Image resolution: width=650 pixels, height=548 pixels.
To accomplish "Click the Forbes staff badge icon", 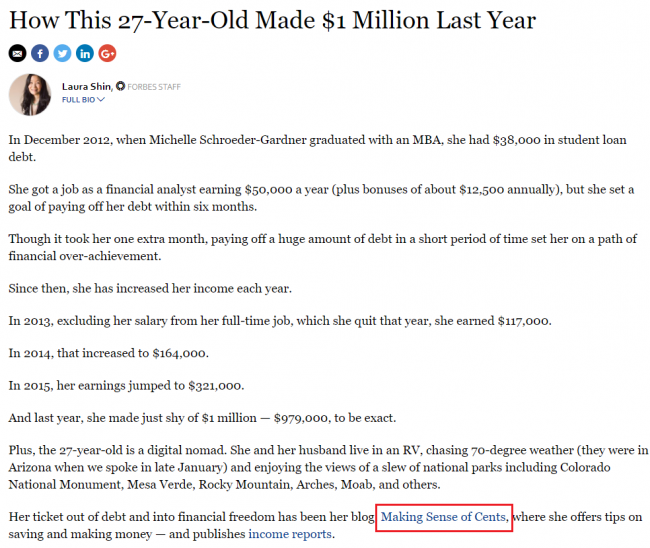I will [x=121, y=86].
